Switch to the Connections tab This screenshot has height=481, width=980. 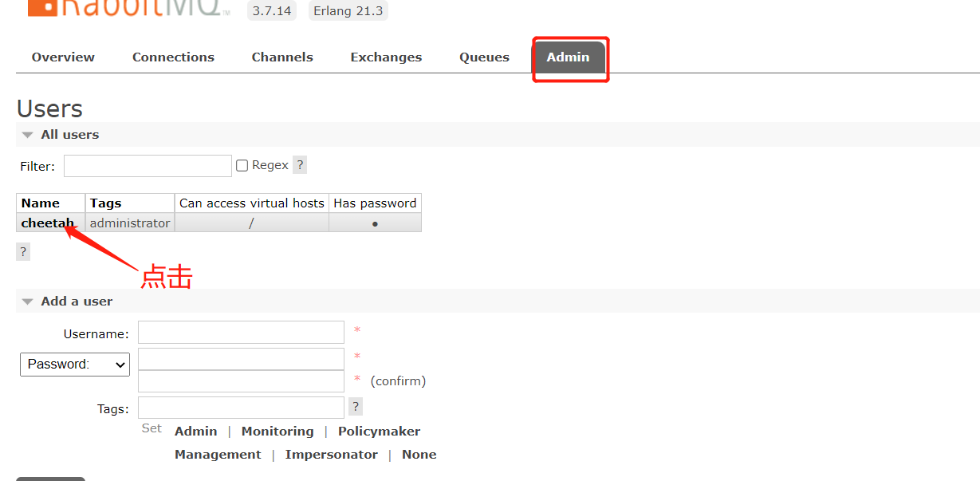click(x=173, y=57)
